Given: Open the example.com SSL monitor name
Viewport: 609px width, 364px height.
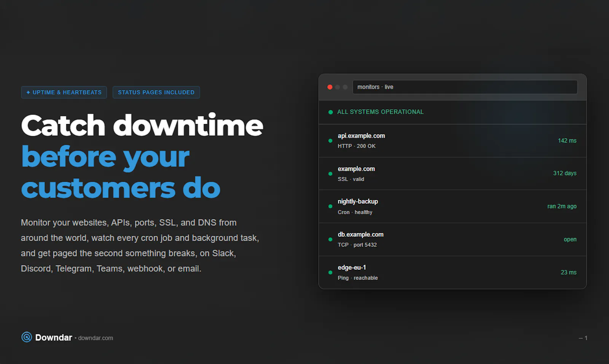Looking at the screenshot, I should point(356,169).
